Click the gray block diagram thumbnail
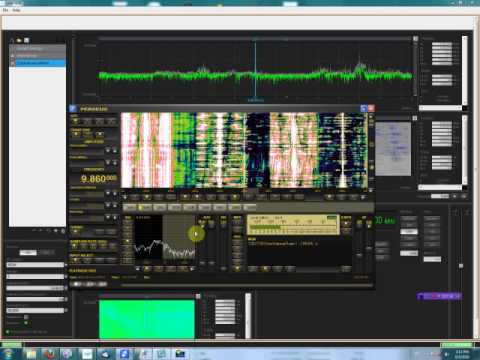This screenshot has height=360, width=480. tap(393, 149)
